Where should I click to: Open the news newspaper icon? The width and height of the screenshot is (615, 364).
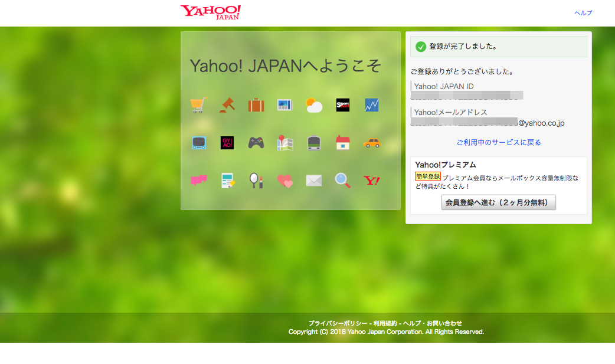[284, 105]
